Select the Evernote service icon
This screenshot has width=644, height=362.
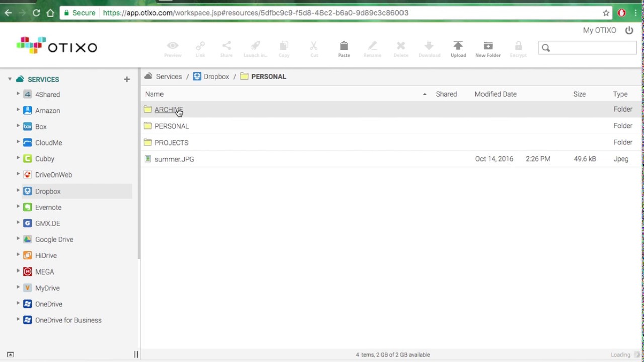pos(28,207)
